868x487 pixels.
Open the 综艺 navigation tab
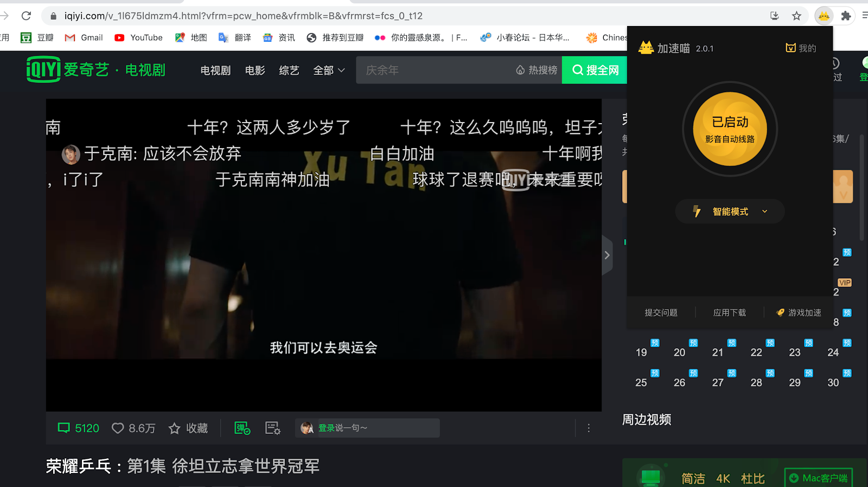pos(289,71)
